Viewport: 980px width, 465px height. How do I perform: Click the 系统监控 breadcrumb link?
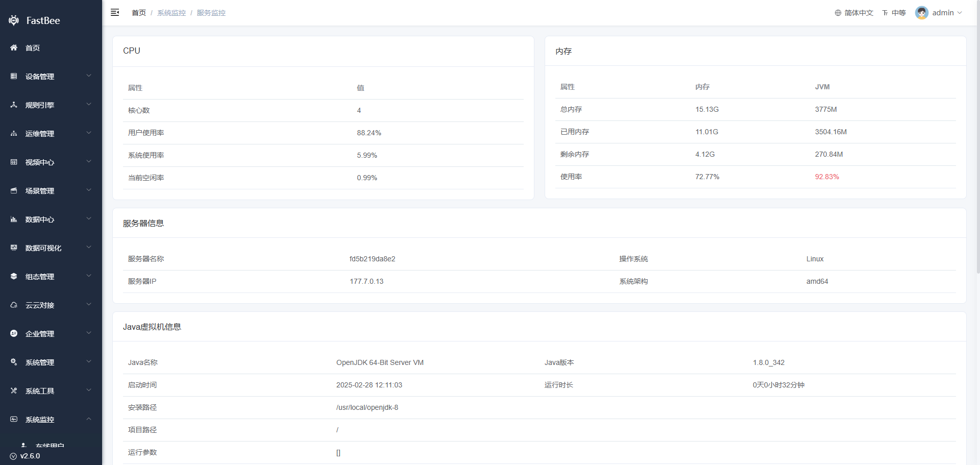coord(171,13)
